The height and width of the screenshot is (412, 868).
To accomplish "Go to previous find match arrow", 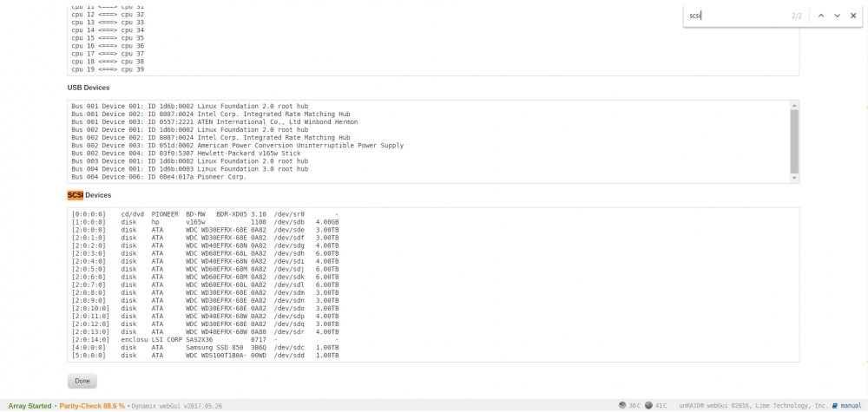I will tap(821, 16).
